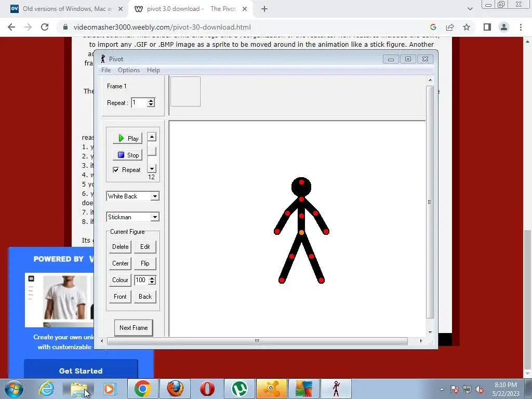Reload the page in Chrome
Viewport: 532px width, 399px height.
pos(45,27)
